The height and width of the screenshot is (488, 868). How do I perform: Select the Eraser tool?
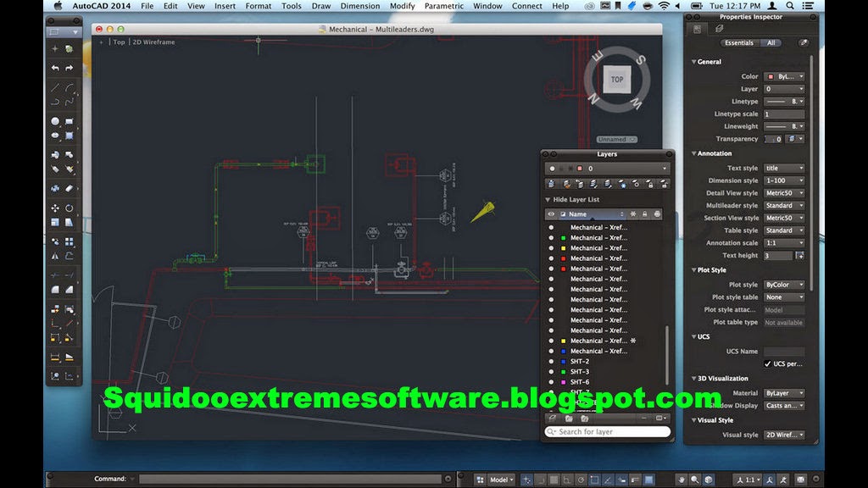(70, 189)
